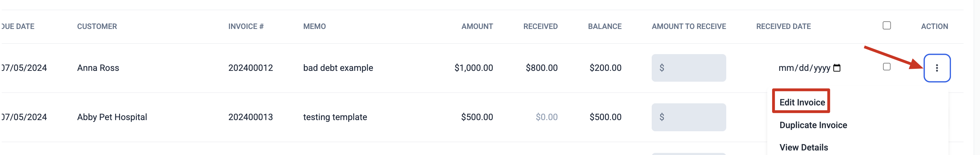Viewport: 980px width, 155px height.
Task: Choose Edit Invoice from the action menu
Action: 802,102
